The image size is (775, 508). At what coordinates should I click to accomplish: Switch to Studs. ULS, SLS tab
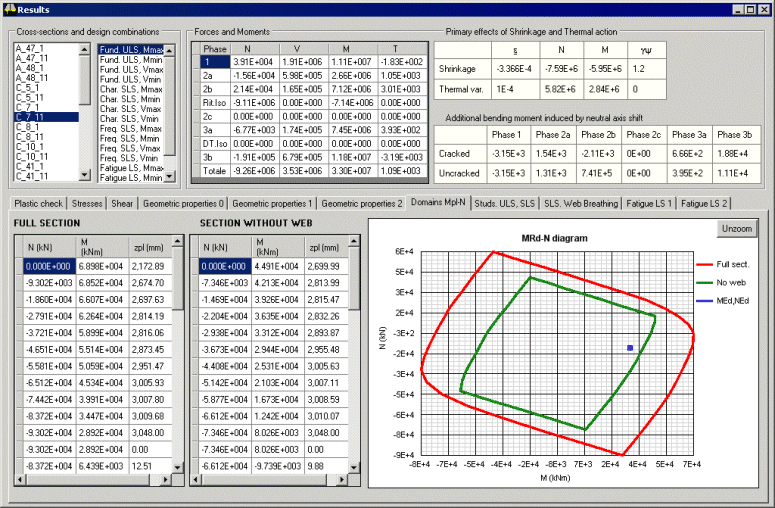coord(505,203)
